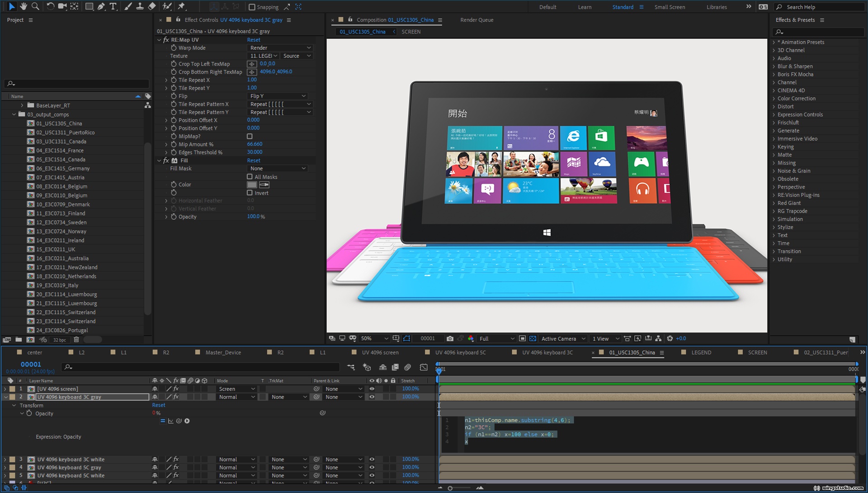This screenshot has width=868, height=493.
Task: Check the All Masks checkbox
Action: click(x=250, y=177)
